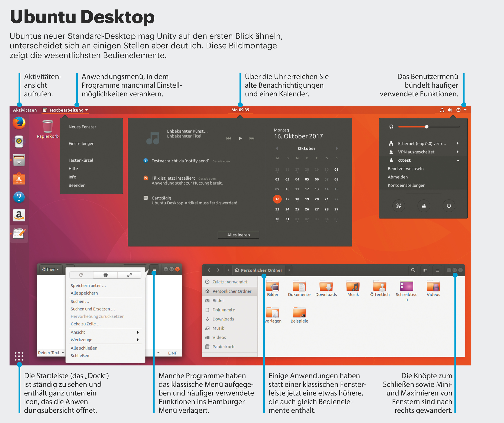Open Firefox from the dock
Screen dimensions: 504x423
tap(19, 123)
